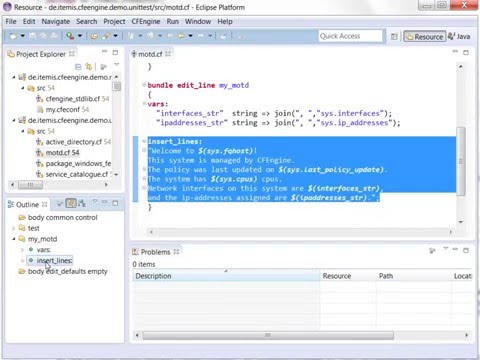Toggle Link with Editor in Project Explorer
The image size is (480, 360).
(x=89, y=67)
